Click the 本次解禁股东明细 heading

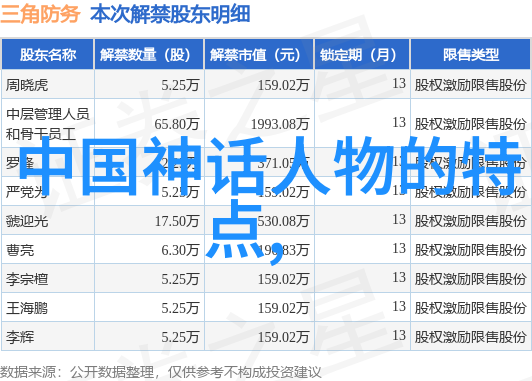170,14
